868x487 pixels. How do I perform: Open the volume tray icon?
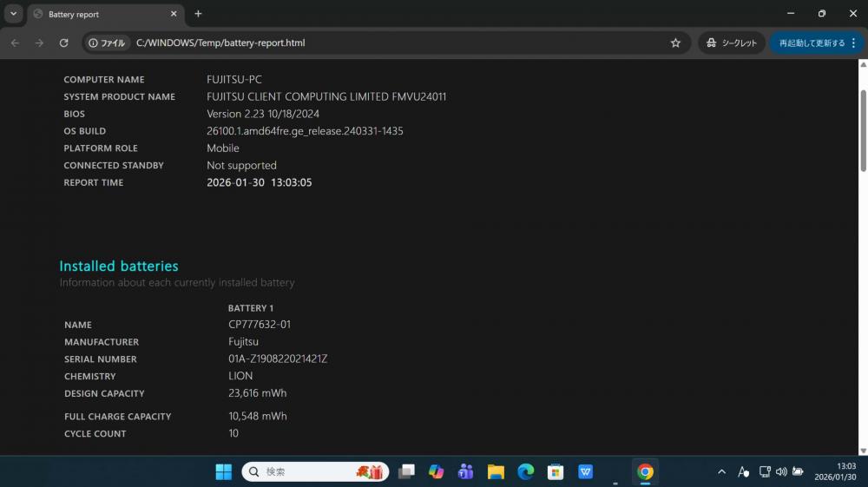tap(781, 471)
